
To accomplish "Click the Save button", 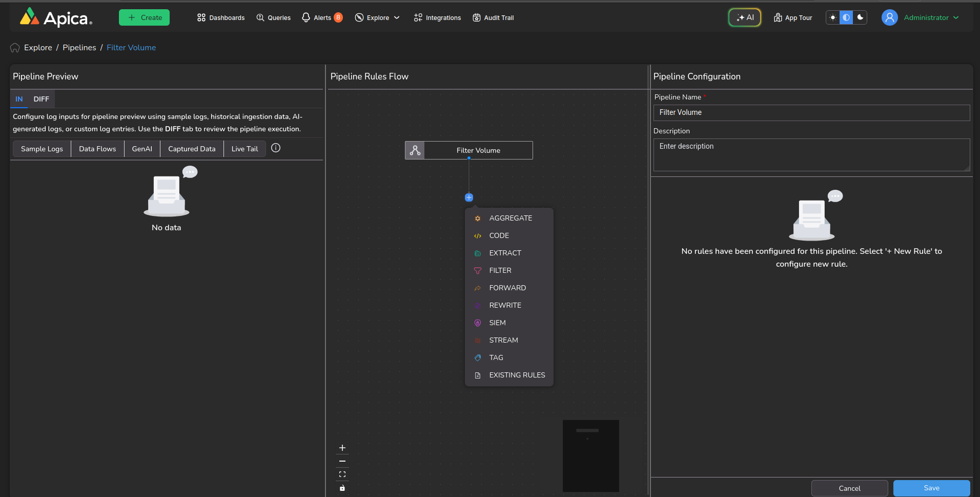I will [931, 488].
